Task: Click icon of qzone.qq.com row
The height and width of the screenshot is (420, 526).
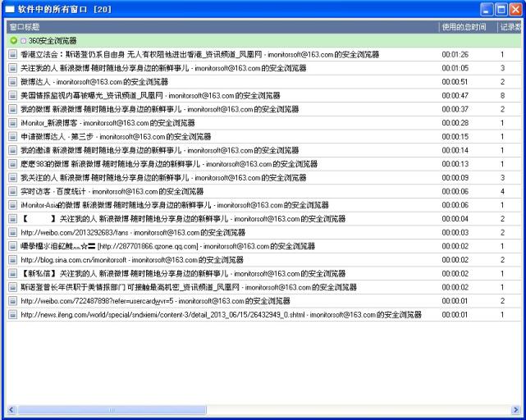Action: (13, 246)
